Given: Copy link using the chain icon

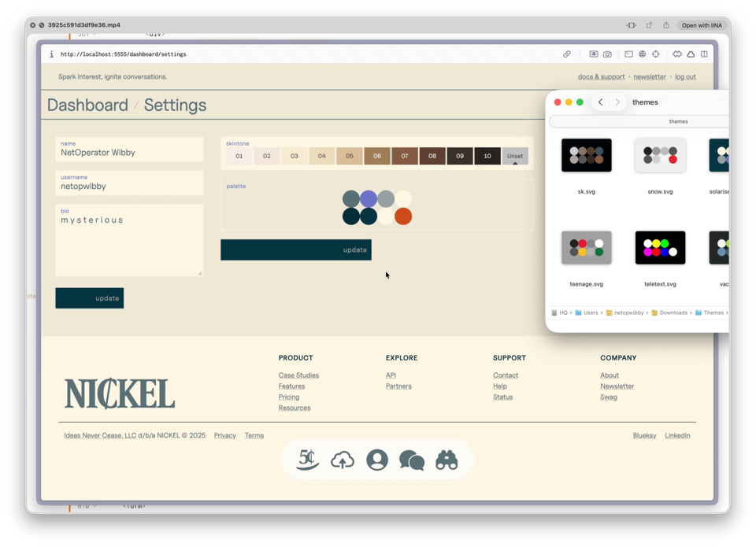Looking at the screenshot, I should click(566, 54).
